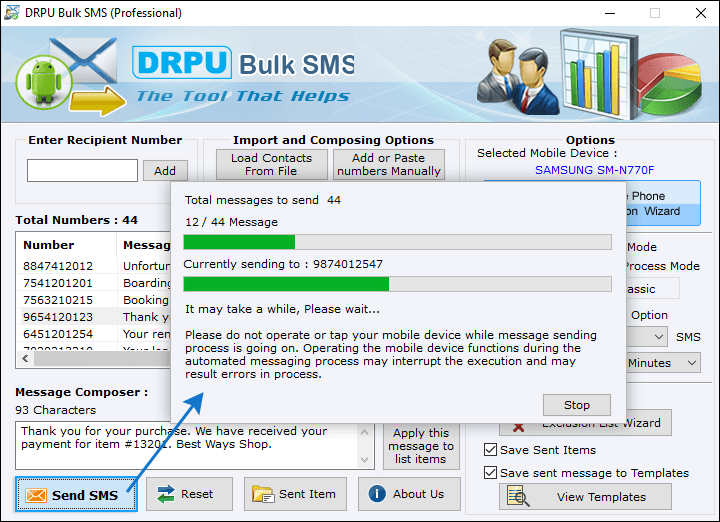720x522 pixels.
Task: Click the businessmen graphic in banner
Action: [x=518, y=77]
